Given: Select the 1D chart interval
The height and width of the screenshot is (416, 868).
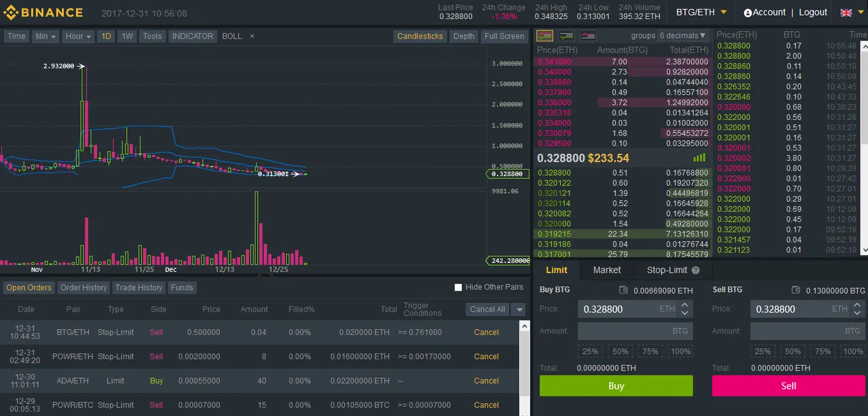Looking at the screenshot, I should click(106, 36).
